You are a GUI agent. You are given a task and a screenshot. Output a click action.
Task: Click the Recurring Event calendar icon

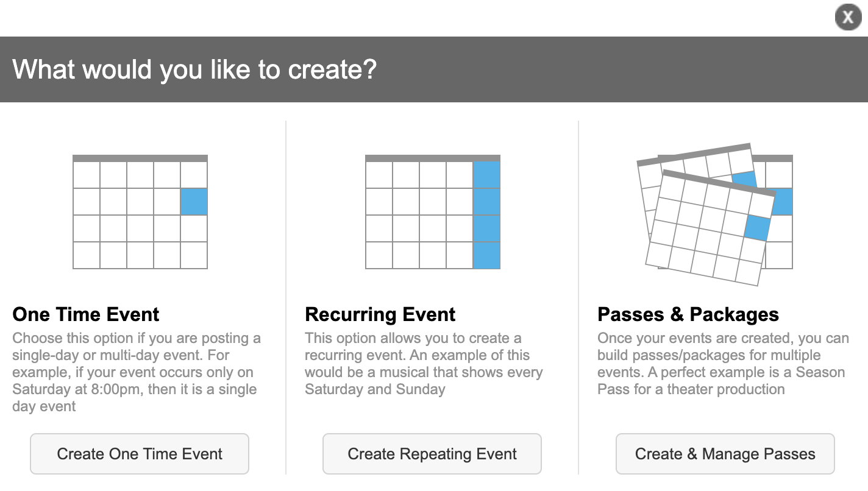[433, 212]
